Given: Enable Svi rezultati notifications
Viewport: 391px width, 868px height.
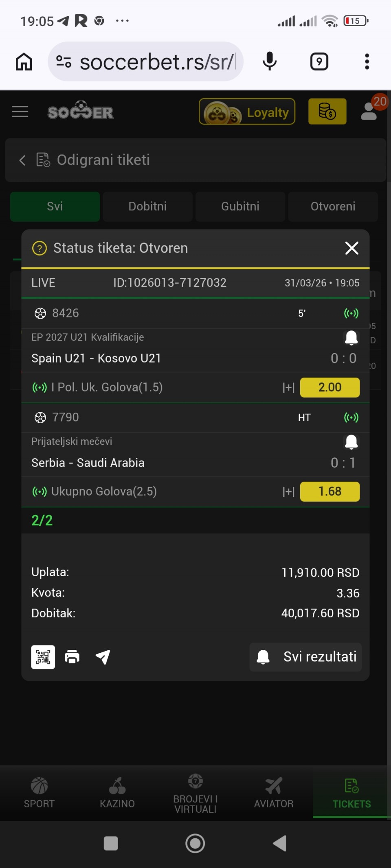Looking at the screenshot, I should tap(305, 657).
